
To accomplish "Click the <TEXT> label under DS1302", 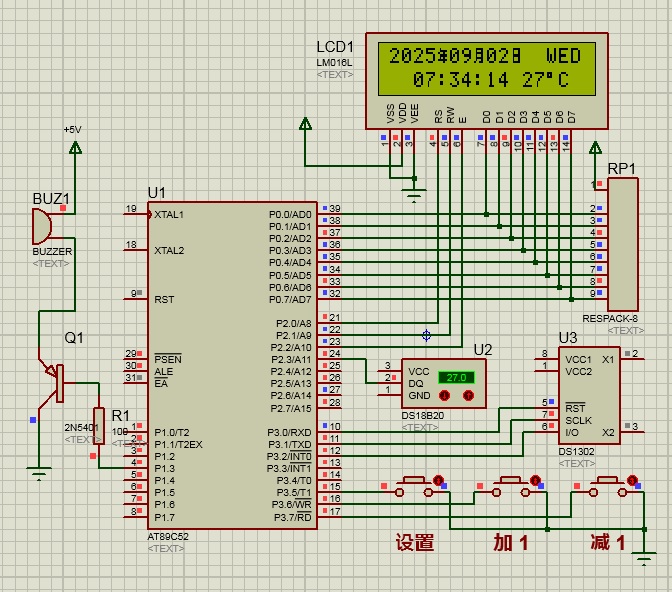I will coord(576,464).
